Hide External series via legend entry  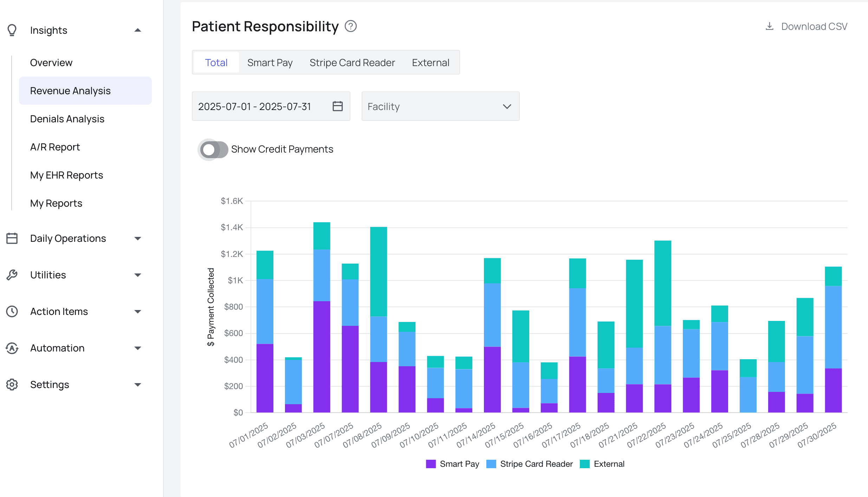609,464
